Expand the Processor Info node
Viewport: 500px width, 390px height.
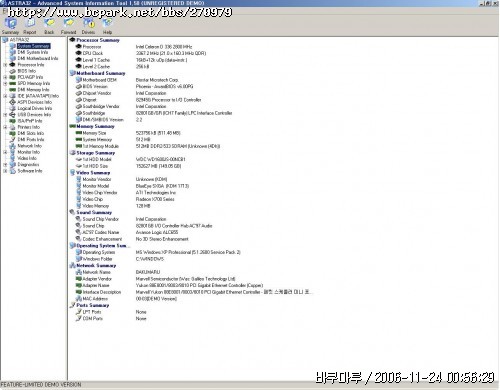[x=5, y=65]
